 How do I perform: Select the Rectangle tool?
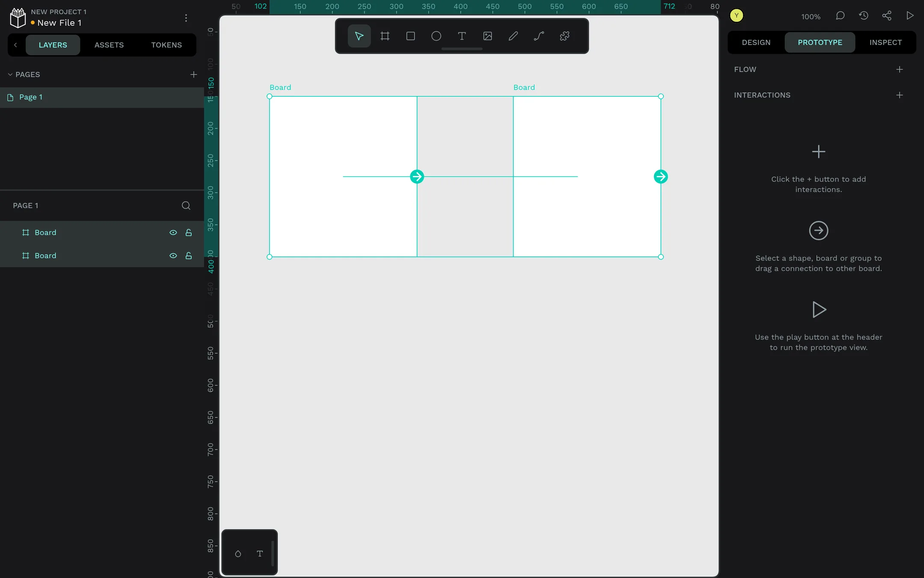click(x=410, y=36)
